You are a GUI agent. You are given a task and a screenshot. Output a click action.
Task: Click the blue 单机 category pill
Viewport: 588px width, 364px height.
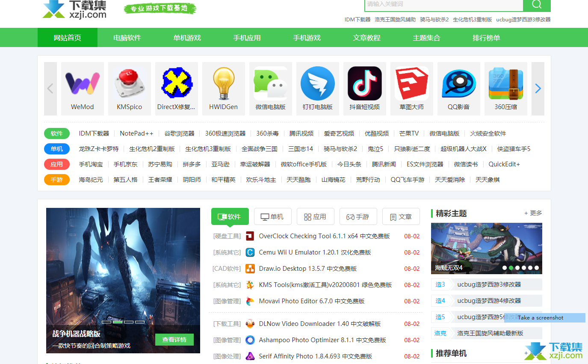click(x=56, y=149)
